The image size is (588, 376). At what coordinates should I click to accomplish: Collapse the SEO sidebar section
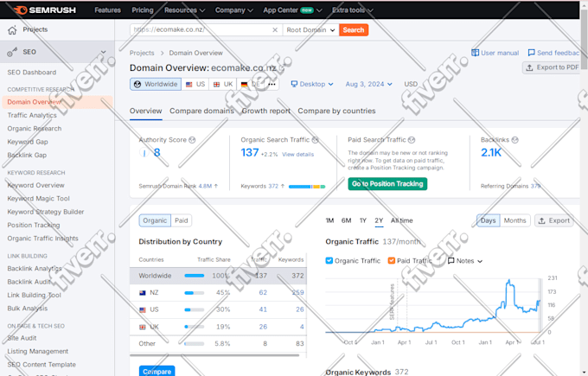(104, 52)
